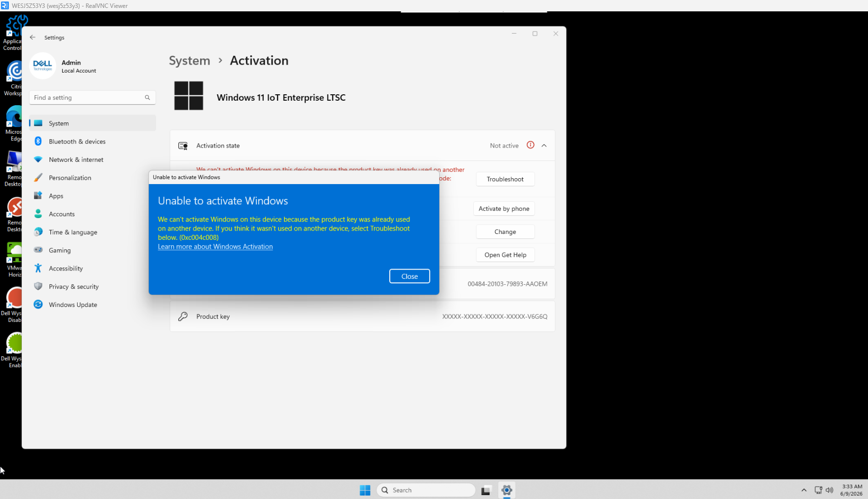Go back using the Settings back arrow
Screen dimensions: 868x499
pyautogui.click(x=33, y=38)
